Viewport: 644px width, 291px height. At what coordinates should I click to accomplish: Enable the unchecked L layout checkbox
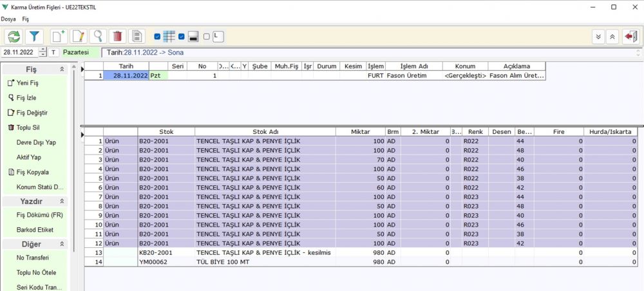pyautogui.click(x=206, y=37)
